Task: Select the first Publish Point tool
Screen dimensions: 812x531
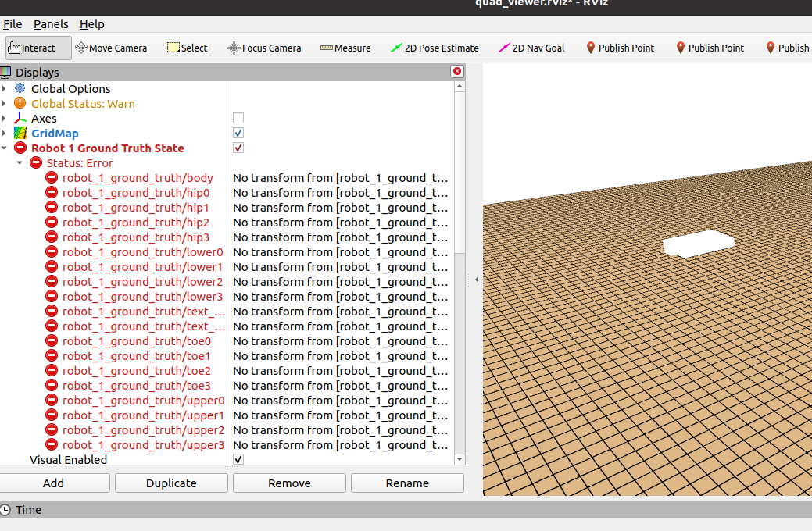Action: 620,48
